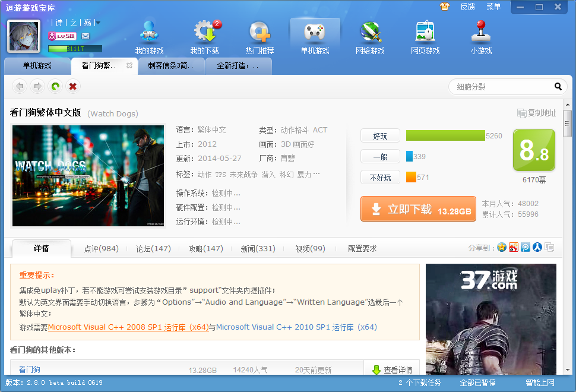Share to QQ Zone star icon
576x392 pixels.
coord(502,247)
